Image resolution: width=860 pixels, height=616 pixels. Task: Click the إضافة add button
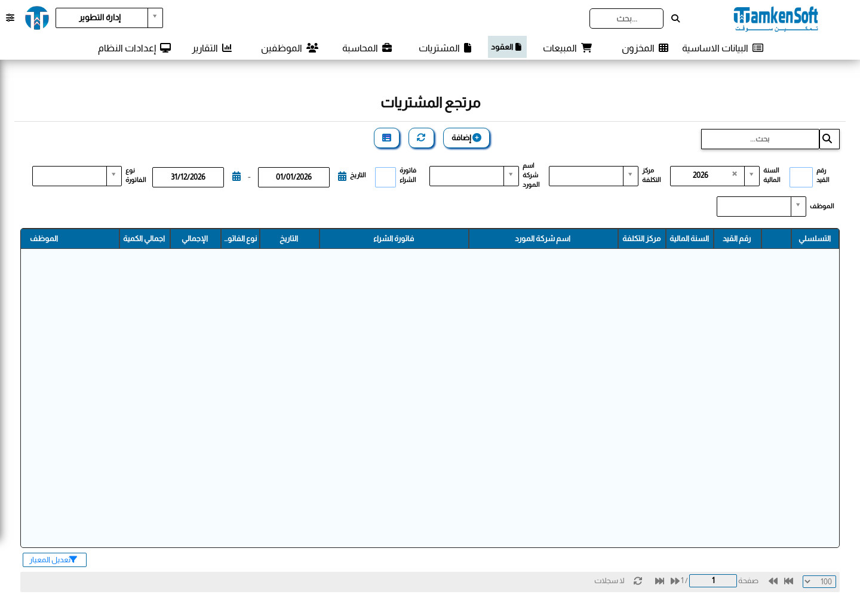tap(466, 138)
